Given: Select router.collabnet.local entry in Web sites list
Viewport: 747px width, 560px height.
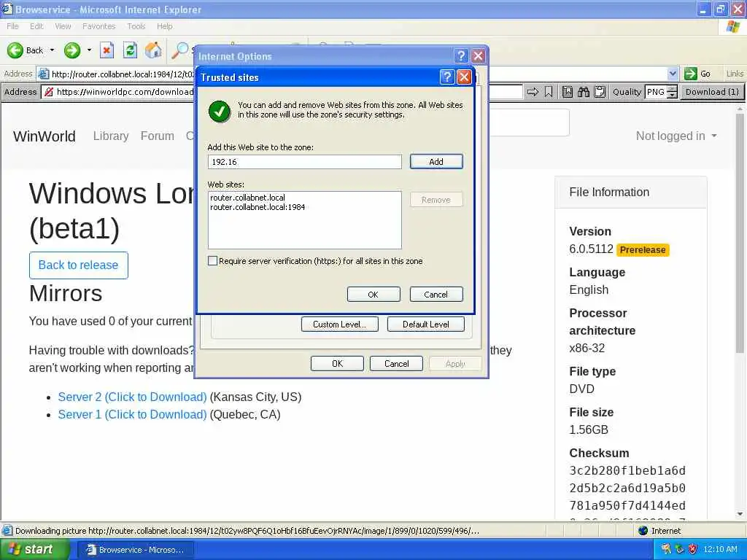Looking at the screenshot, I should coord(248,197).
